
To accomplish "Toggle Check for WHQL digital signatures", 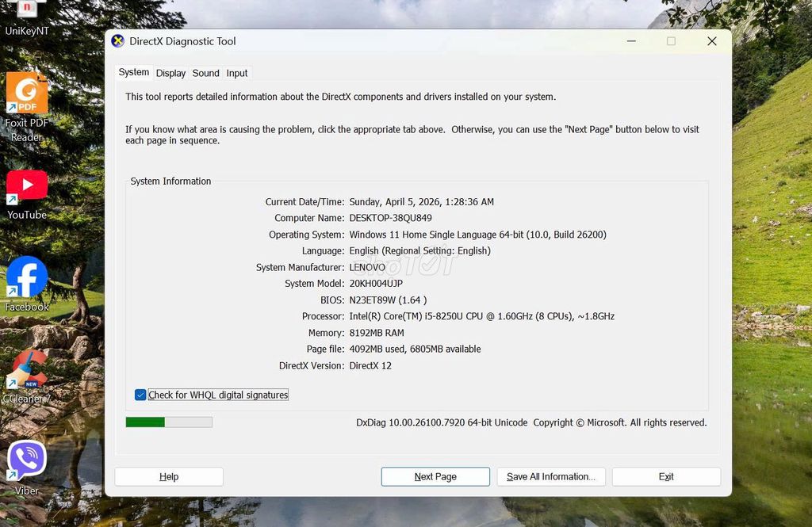I will pyautogui.click(x=140, y=395).
